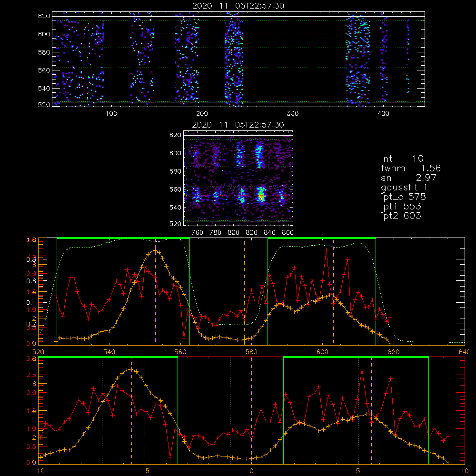The image size is (476, 476).
Task: Select the 'sn 2.97' parameter line
Action: tap(408, 178)
